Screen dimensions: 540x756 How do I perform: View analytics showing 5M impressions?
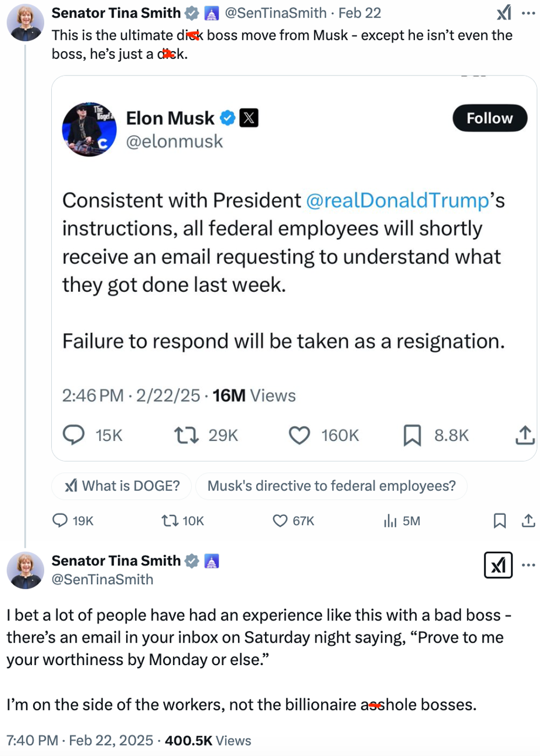click(390, 520)
